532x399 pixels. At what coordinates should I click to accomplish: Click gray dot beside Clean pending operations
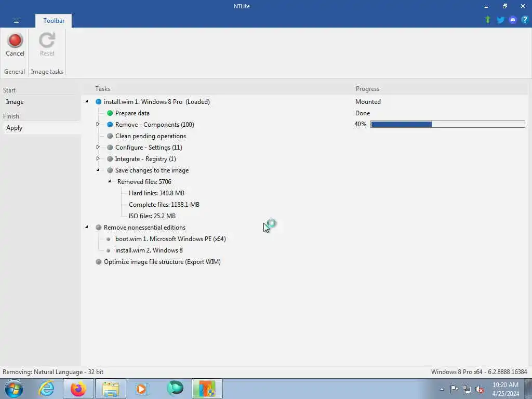[110, 136]
